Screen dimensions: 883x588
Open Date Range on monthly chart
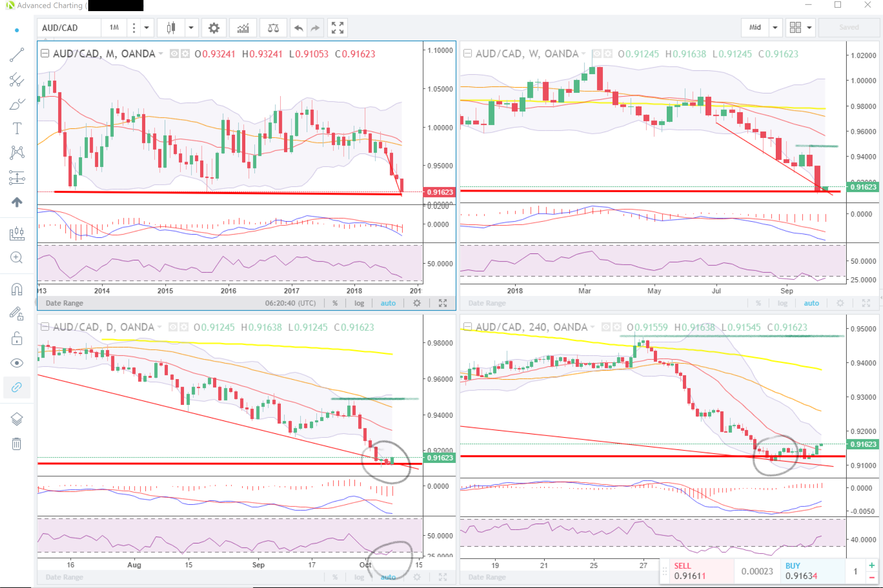click(64, 303)
